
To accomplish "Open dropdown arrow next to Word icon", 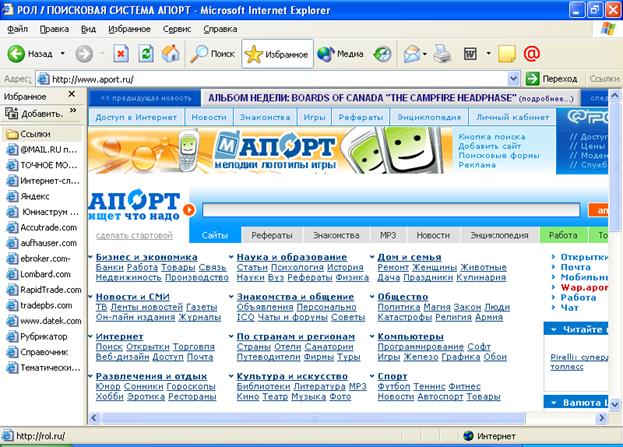I will tap(488, 53).
